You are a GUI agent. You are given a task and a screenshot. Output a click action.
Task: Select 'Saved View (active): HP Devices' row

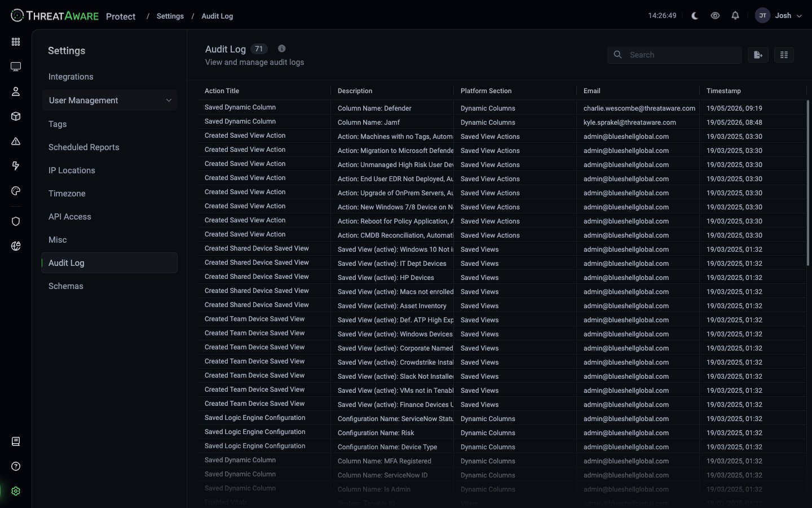[502, 278]
